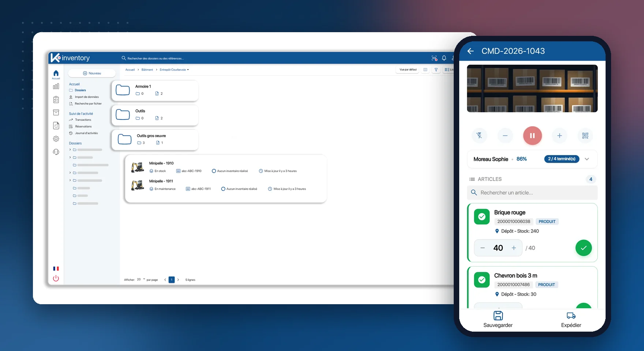Tap Expédier at the phone bottom
The width and height of the screenshot is (644, 351).
(x=571, y=320)
